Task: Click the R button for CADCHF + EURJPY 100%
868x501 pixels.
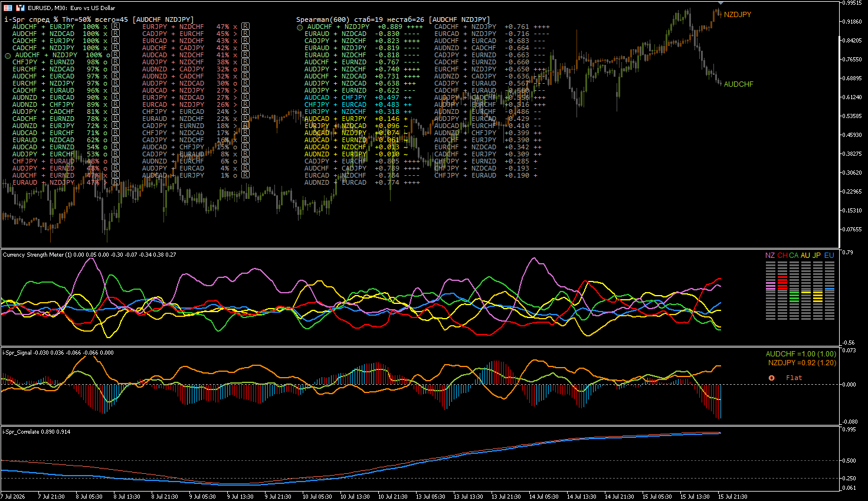Action: click(116, 41)
